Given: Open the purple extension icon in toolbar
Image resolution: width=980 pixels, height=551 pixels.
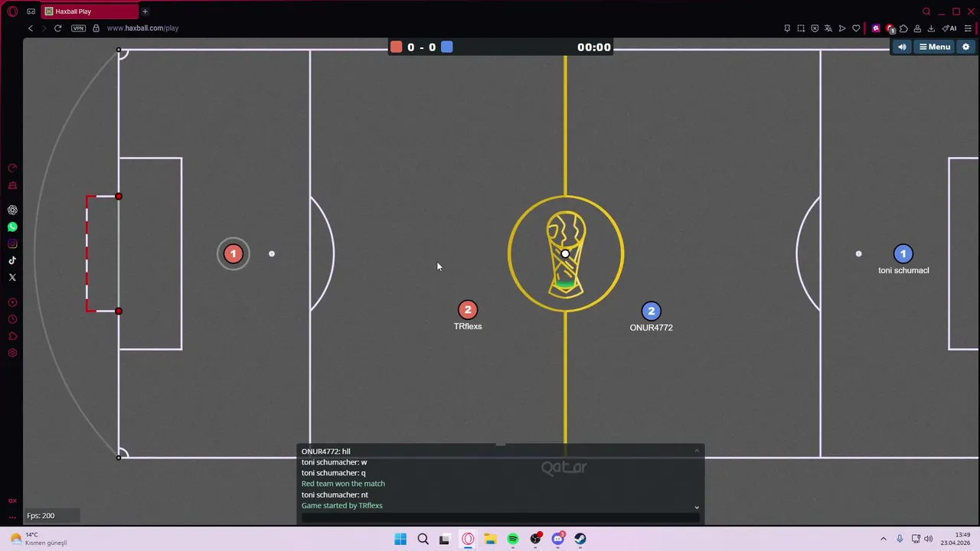Looking at the screenshot, I should (876, 28).
